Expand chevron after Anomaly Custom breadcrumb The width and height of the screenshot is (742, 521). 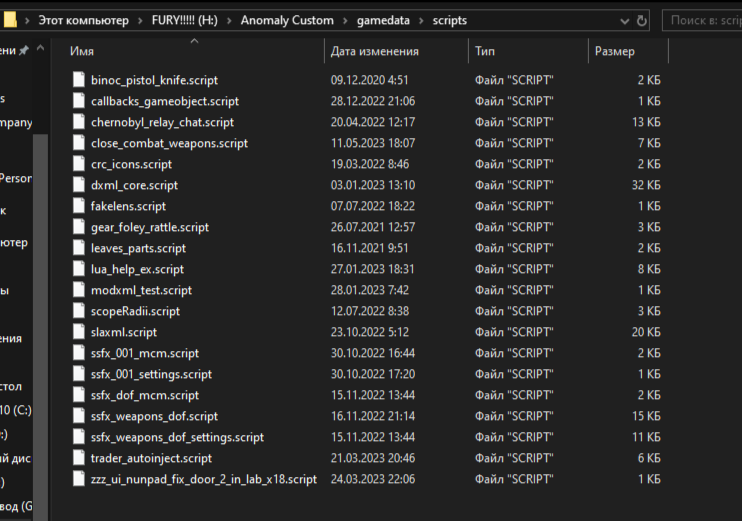click(x=345, y=21)
